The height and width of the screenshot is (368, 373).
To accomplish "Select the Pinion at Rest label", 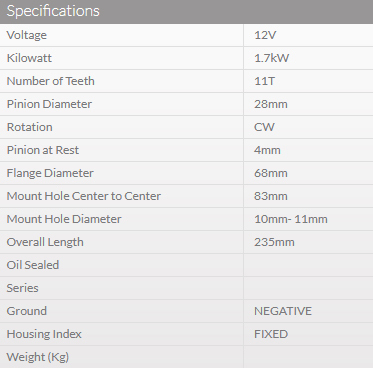I will tap(43, 150).
